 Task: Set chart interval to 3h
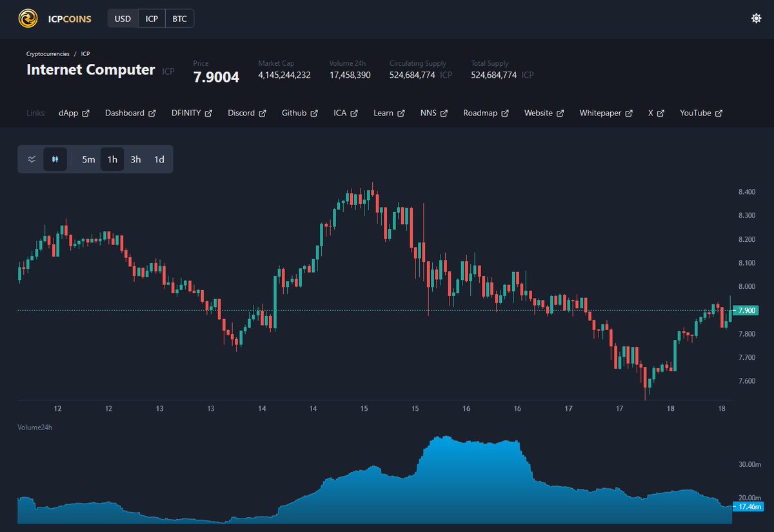[135, 159]
